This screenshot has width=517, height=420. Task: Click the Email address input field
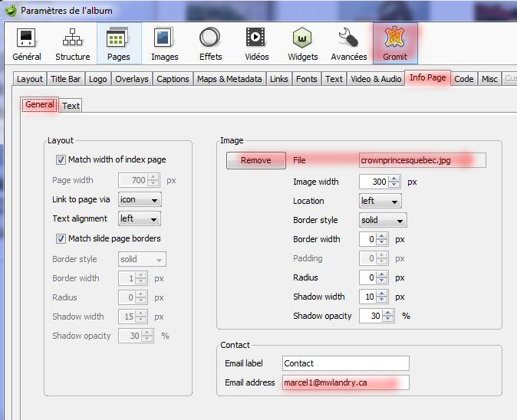[x=345, y=382]
